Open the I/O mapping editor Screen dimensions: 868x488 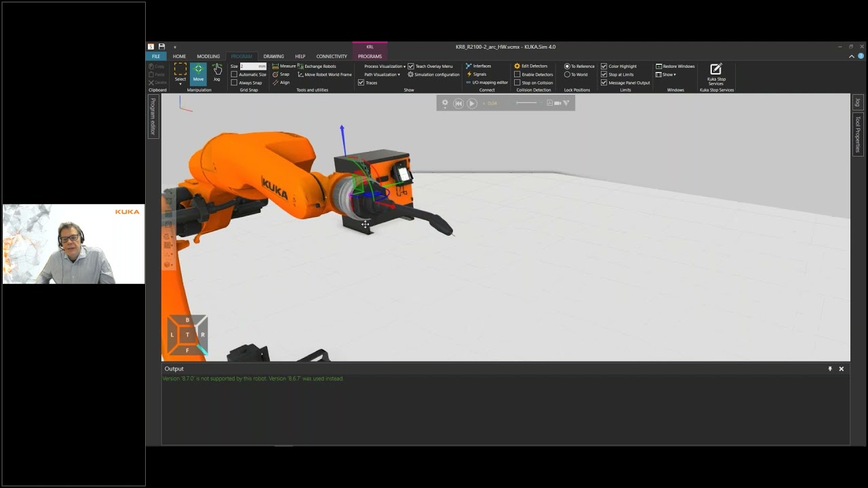point(486,83)
